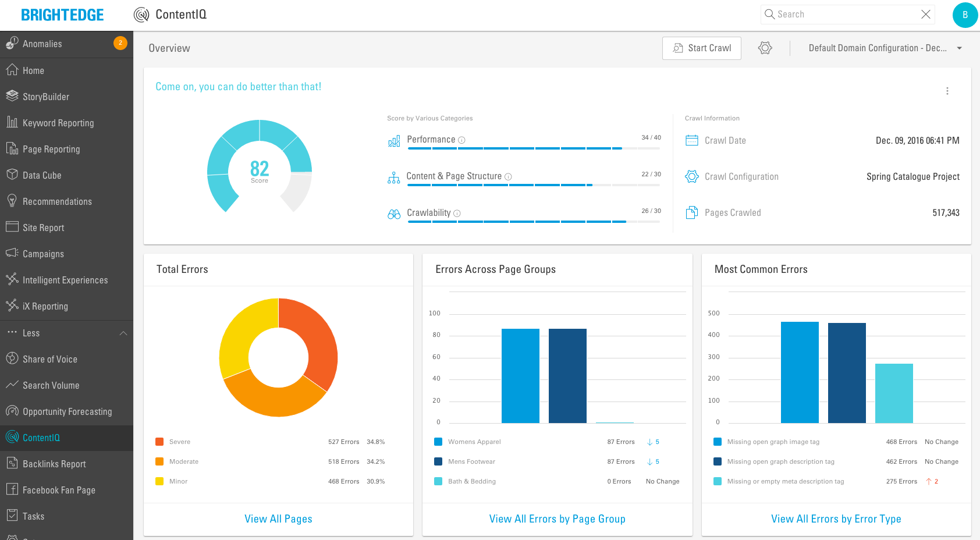Viewport: 980px width, 540px height.
Task: Click the ContentIQ header logo icon
Action: pyautogui.click(x=141, y=15)
